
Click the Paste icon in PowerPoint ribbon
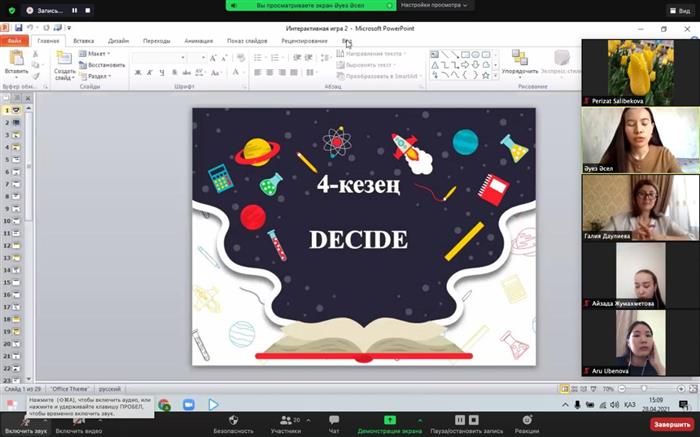[x=16, y=61]
